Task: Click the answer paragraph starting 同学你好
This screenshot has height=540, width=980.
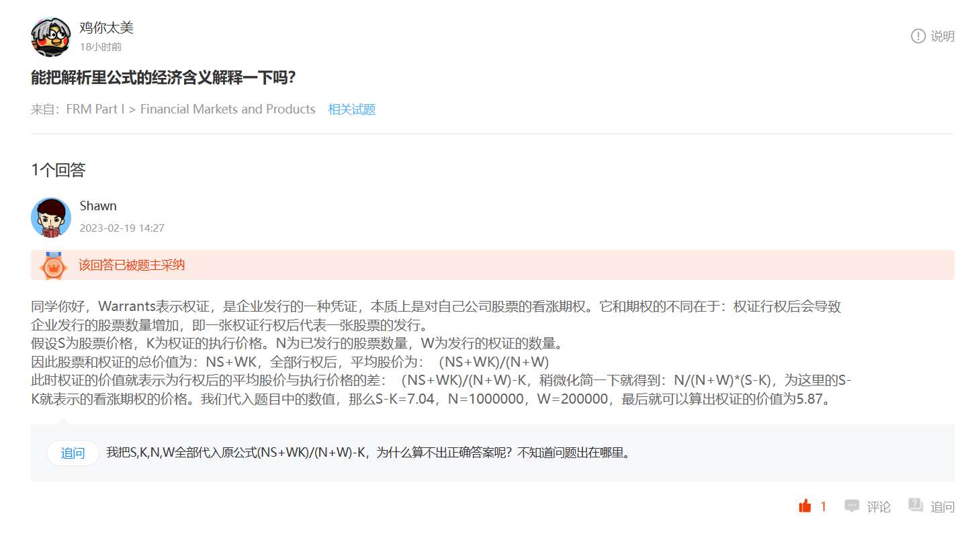Action: (x=441, y=353)
